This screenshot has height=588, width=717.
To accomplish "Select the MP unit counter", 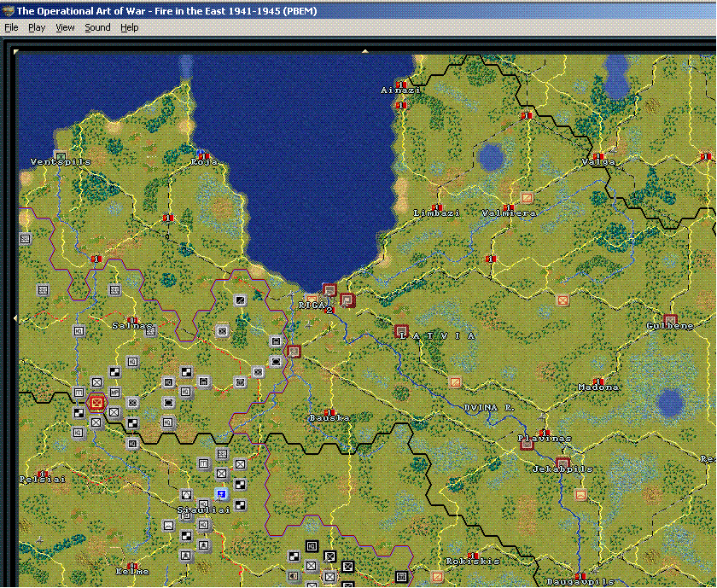I will click(x=114, y=393).
